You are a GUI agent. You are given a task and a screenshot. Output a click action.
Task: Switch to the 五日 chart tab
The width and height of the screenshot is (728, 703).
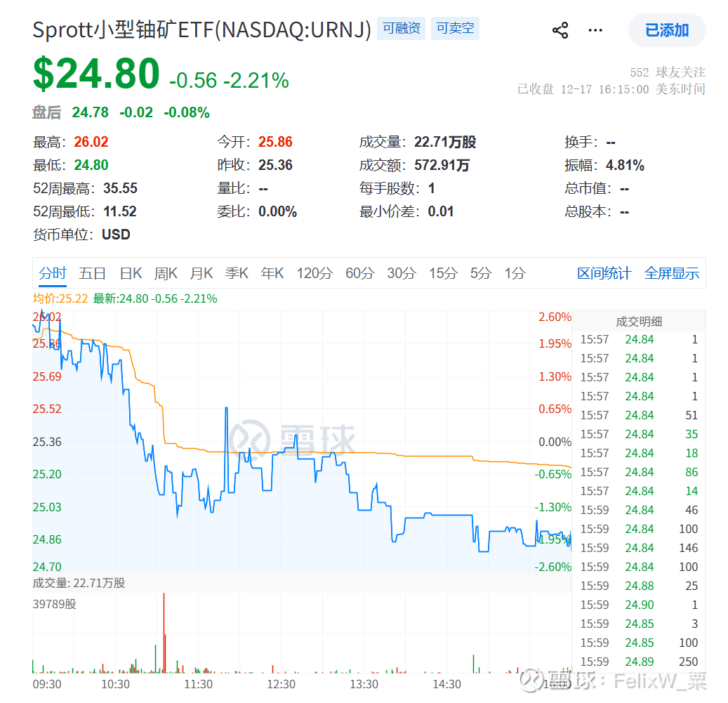click(x=93, y=273)
